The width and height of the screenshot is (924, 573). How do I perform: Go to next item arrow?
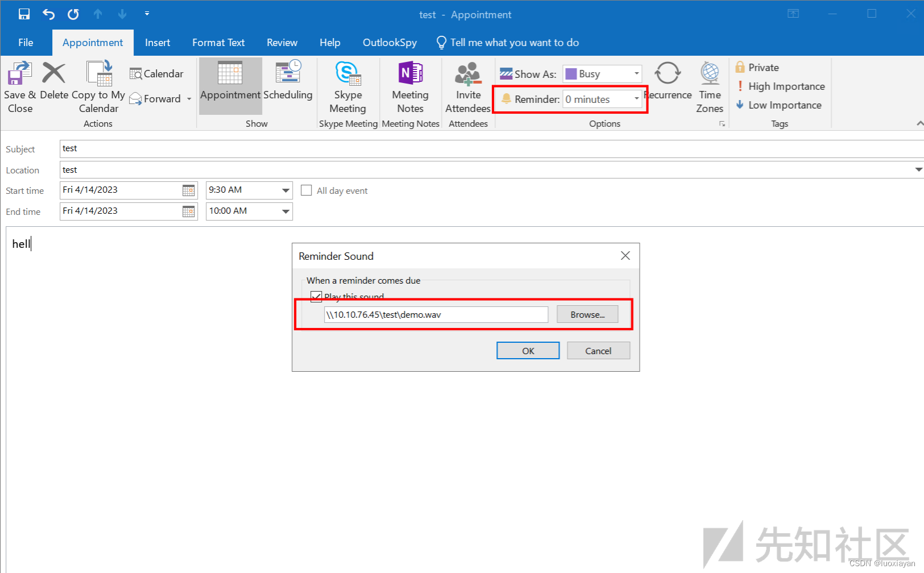click(122, 14)
